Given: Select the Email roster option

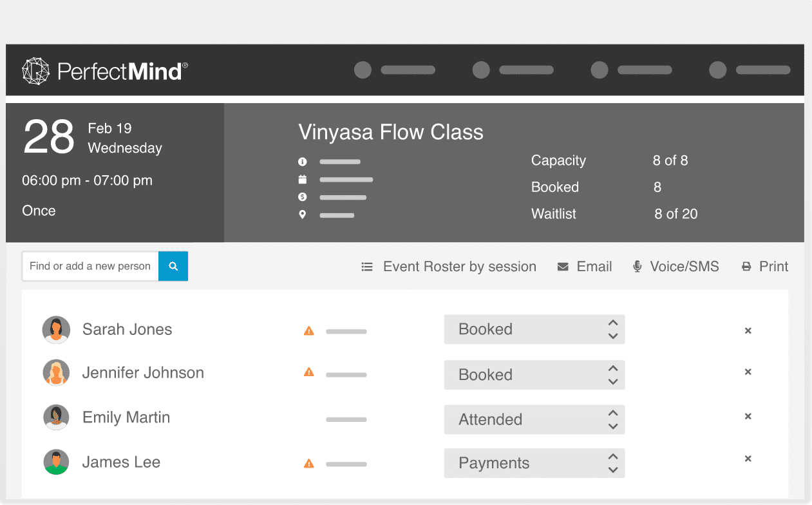Looking at the screenshot, I should (x=585, y=267).
